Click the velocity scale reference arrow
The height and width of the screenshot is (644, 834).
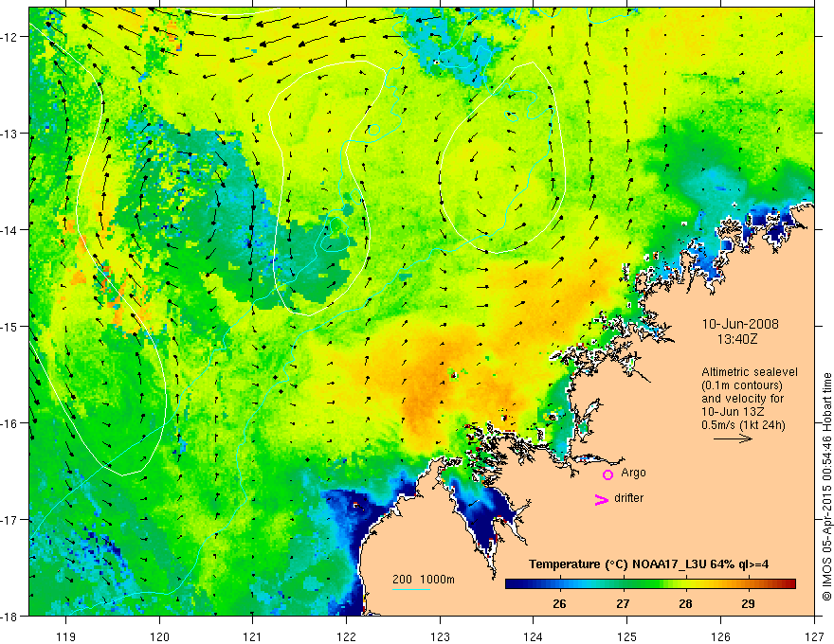tap(733, 438)
